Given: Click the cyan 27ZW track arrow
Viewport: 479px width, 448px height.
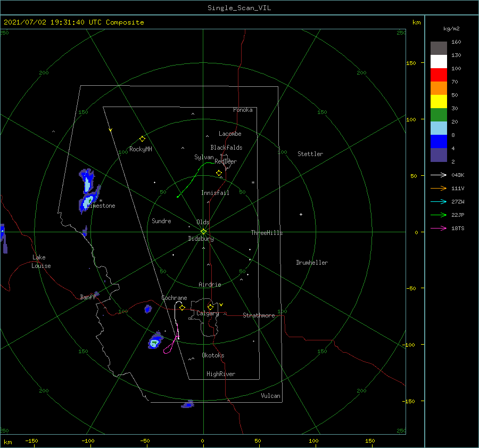Looking at the screenshot, I should [439, 201].
